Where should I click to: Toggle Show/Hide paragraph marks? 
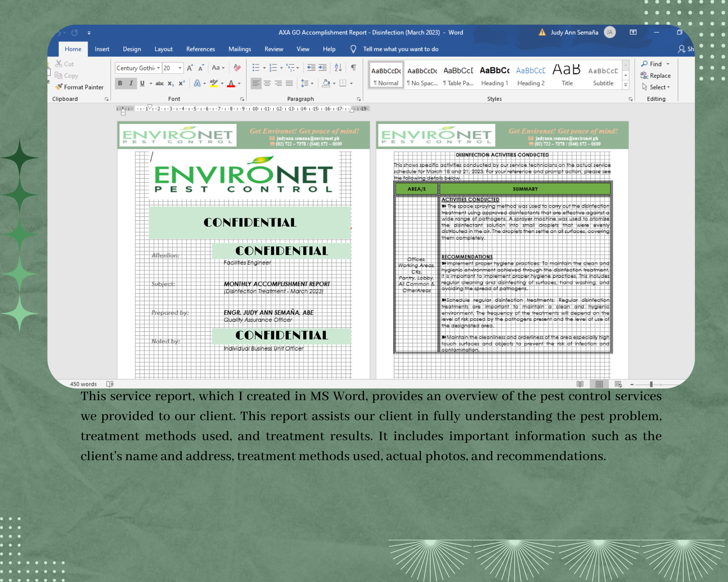[x=353, y=68]
